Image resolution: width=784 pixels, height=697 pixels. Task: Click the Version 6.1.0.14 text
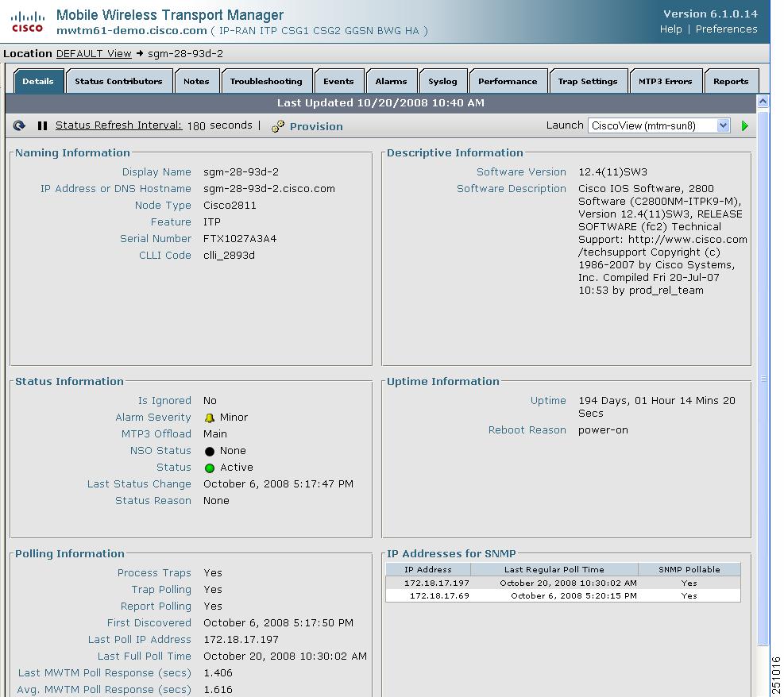(710, 13)
